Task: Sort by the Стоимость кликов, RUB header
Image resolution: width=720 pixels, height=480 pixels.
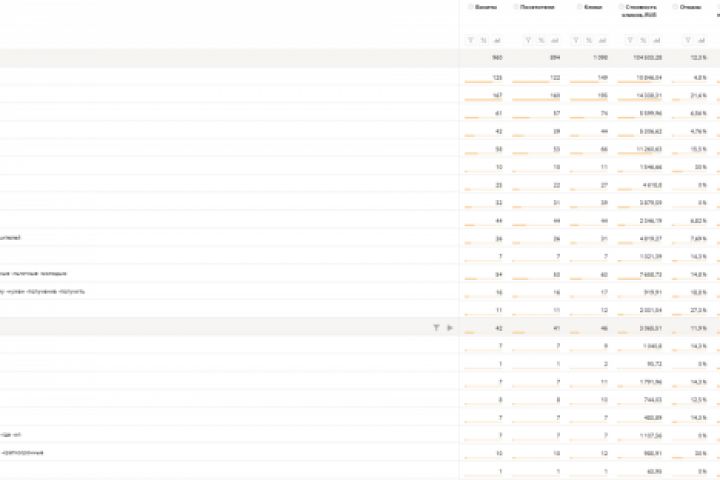Action: tap(640, 11)
